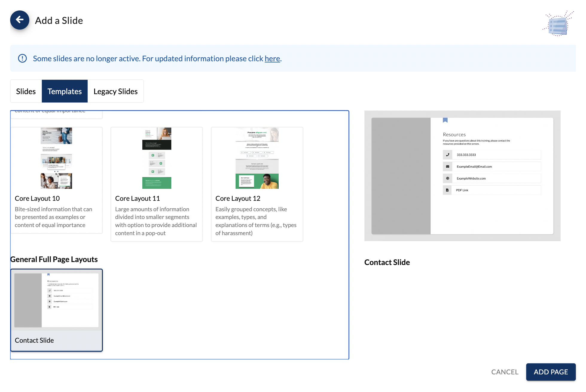Click the info icon in the notification banner
This screenshot has width=586, height=392.
click(x=22, y=58)
